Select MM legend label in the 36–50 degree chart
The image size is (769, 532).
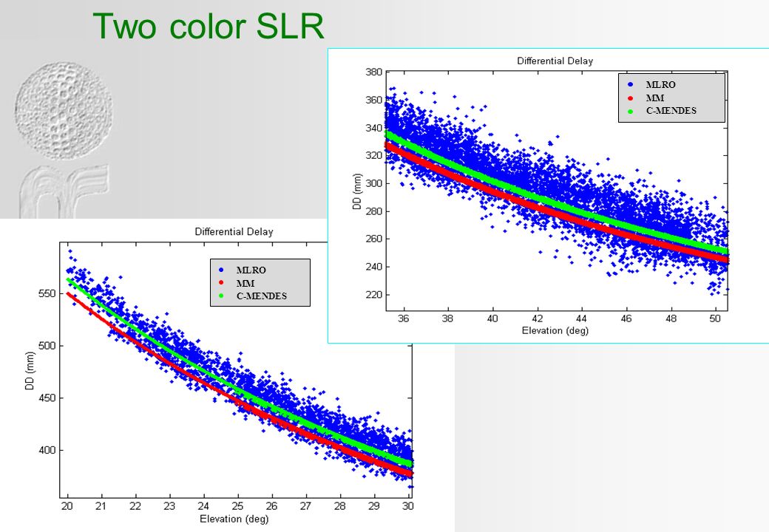click(x=654, y=98)
